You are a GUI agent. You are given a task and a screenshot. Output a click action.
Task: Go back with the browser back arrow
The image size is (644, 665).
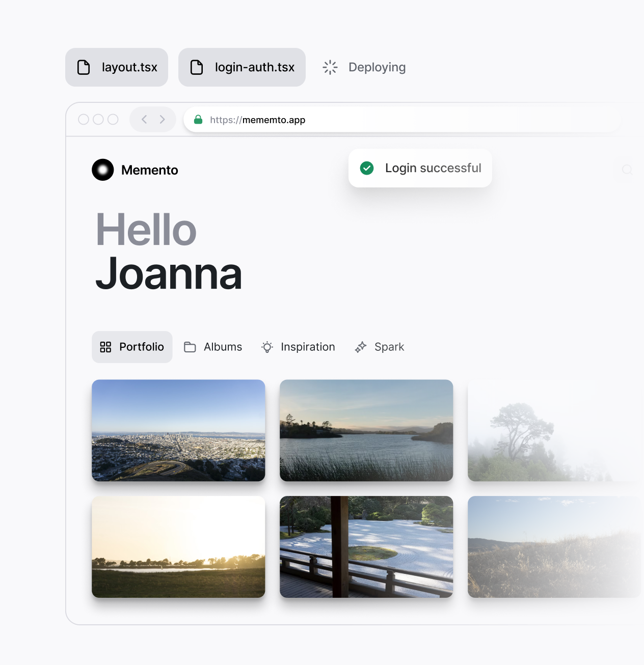[x=144, y=119]
